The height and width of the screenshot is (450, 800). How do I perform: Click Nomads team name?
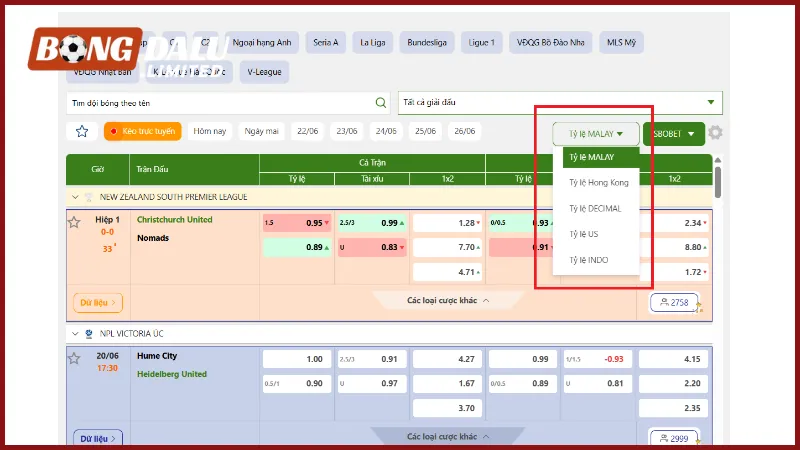153,238
